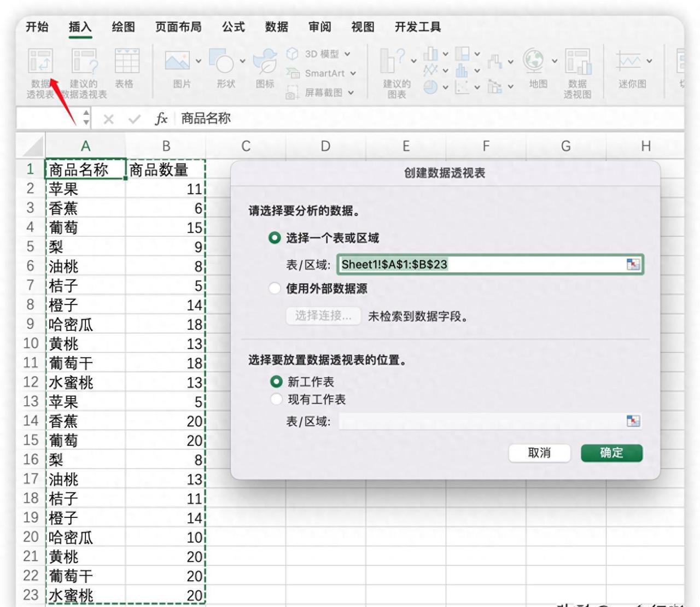Click the Sheet1!$A$1:$B$23 range field
Screen dimensions: 700x607
pyautogui.click(x=490, y=264)
